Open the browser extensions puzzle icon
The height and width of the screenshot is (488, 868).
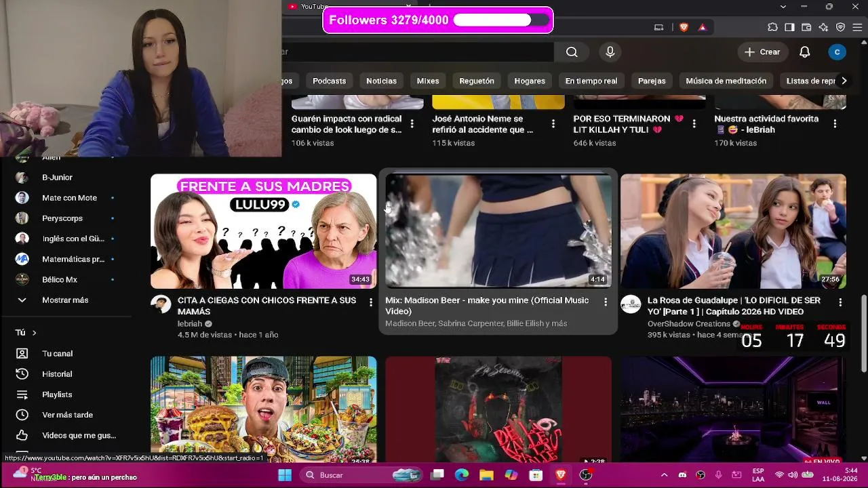(x=772, y=27)
